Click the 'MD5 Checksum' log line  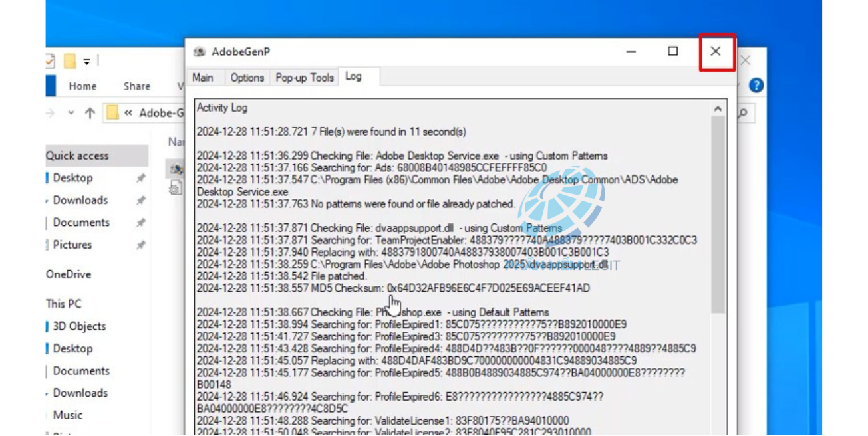393,288
